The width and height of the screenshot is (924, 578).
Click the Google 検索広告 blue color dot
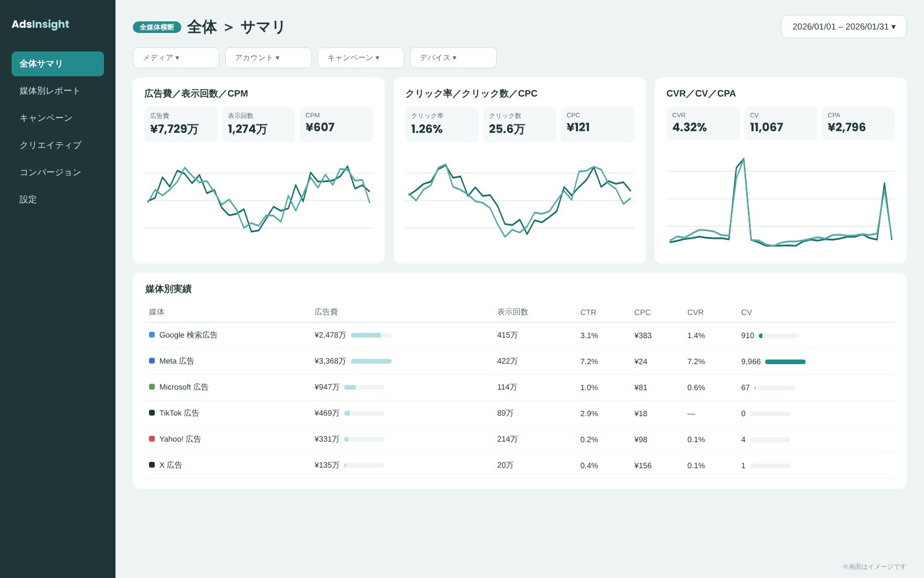152,335
